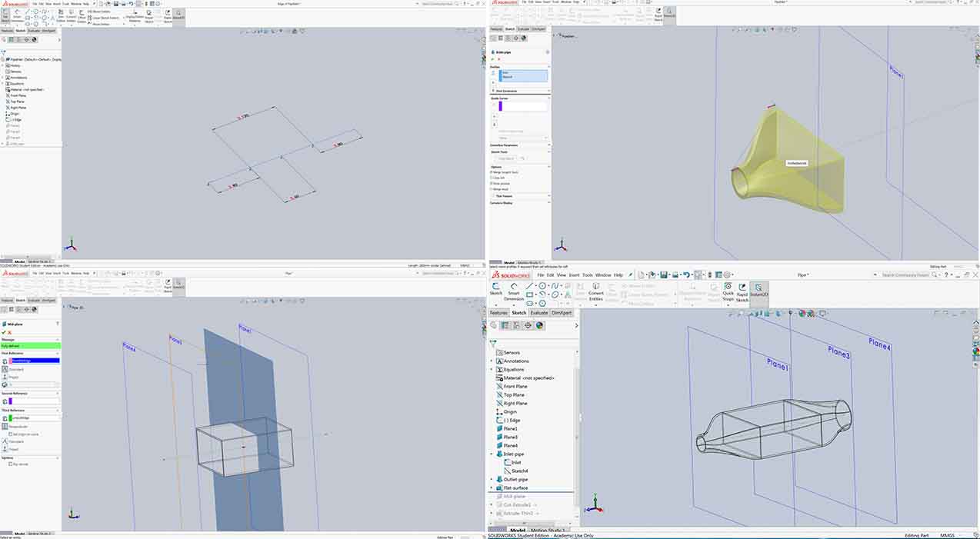Accept the Inlet-pipe loft with green check
The height and width of the screenshot is (539, 980).
tap(492, 59)
